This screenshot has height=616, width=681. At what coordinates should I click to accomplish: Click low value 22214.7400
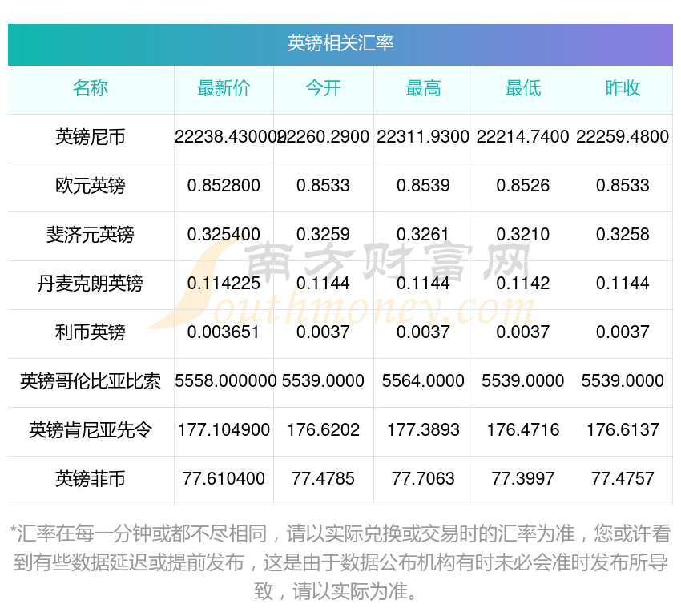pyautogui.click(x=523, y=137)
